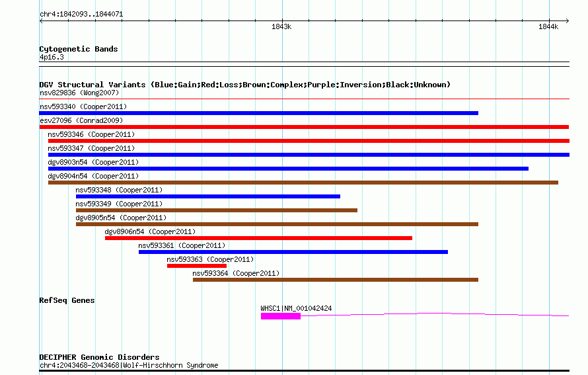Click the WHSC1|NM_001042424 gene label
The width and height of the screenshot is (588, 375).
[296, 308]
